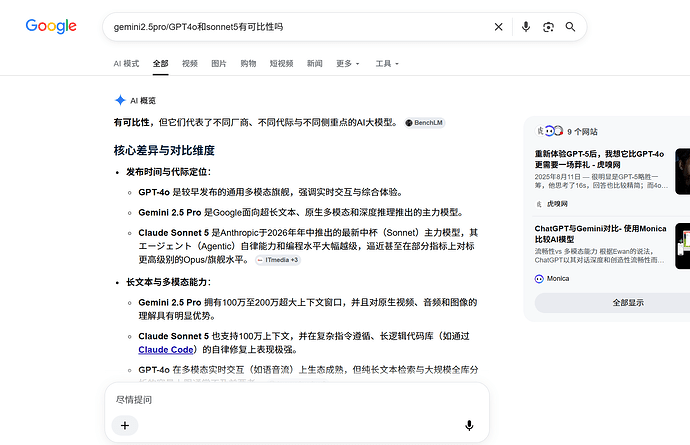
Task: Follow the Claude Code link
Action: (x=166, y=349)
